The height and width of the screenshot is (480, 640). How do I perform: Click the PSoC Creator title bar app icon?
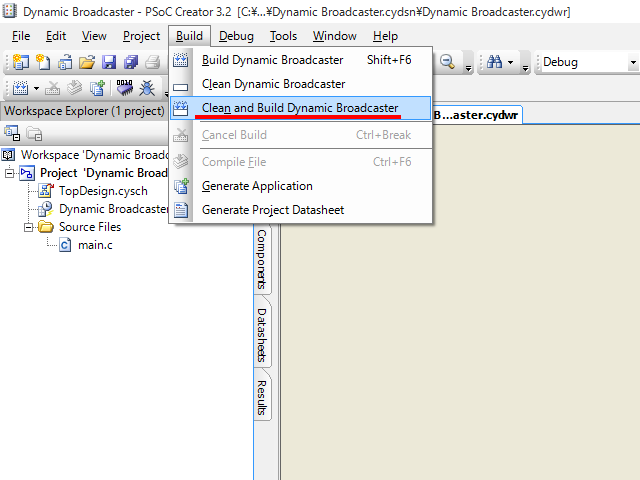click(10, 11)
